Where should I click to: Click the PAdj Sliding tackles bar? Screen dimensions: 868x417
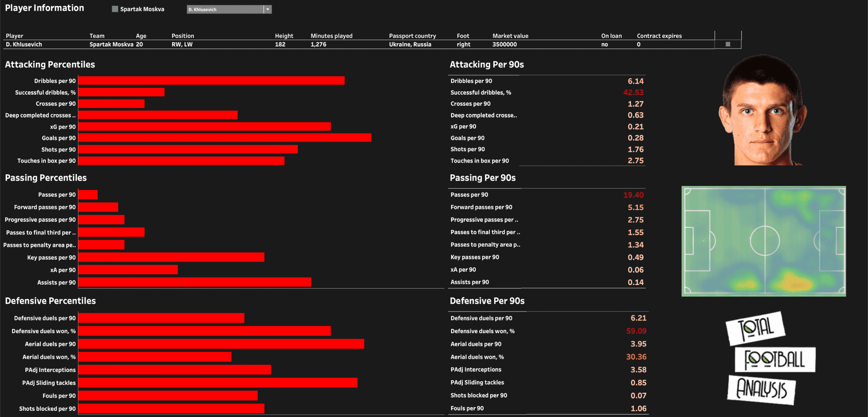point(218,383)
